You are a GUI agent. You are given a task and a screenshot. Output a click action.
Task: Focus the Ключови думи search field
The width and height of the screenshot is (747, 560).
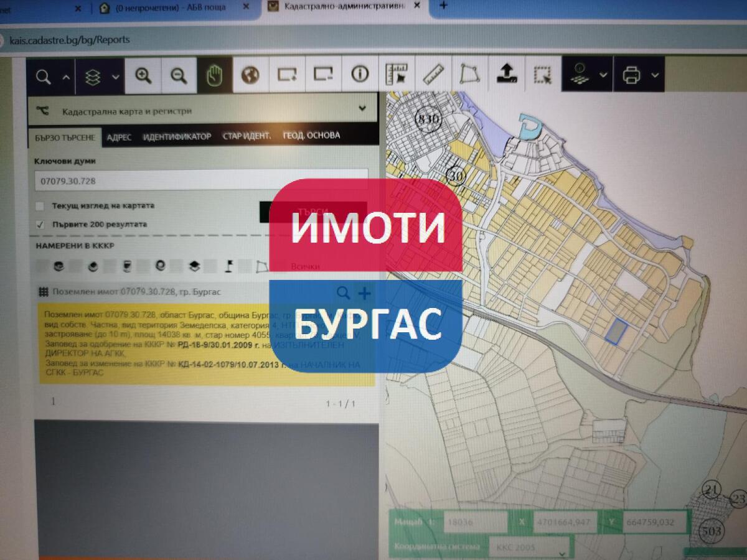click(x=201, y=181)
